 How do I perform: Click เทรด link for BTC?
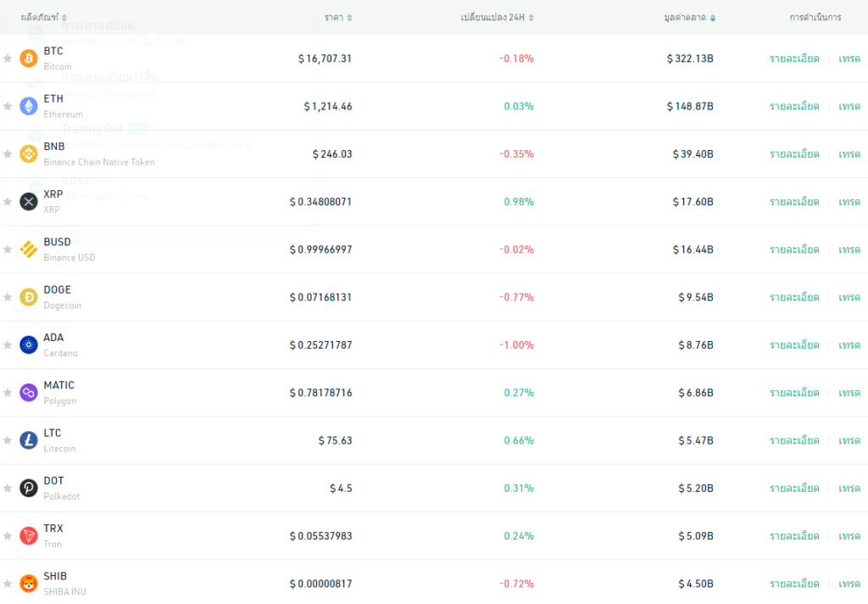[849, 59]
